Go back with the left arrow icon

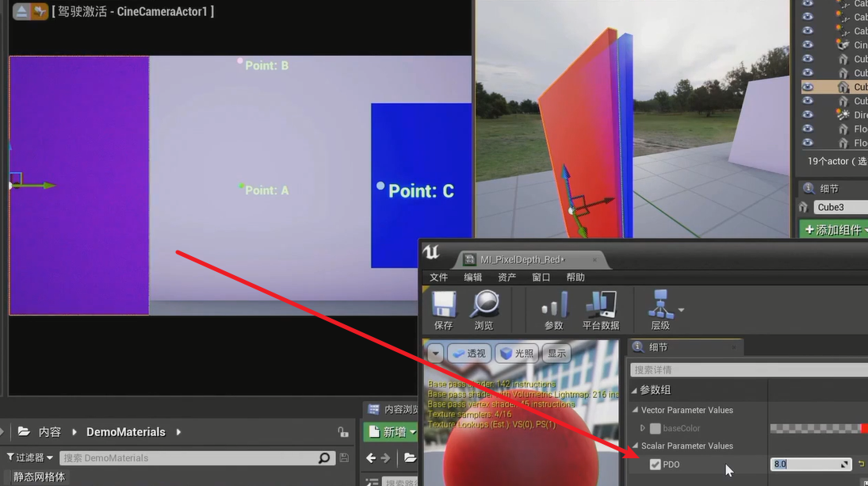[371, 457]
